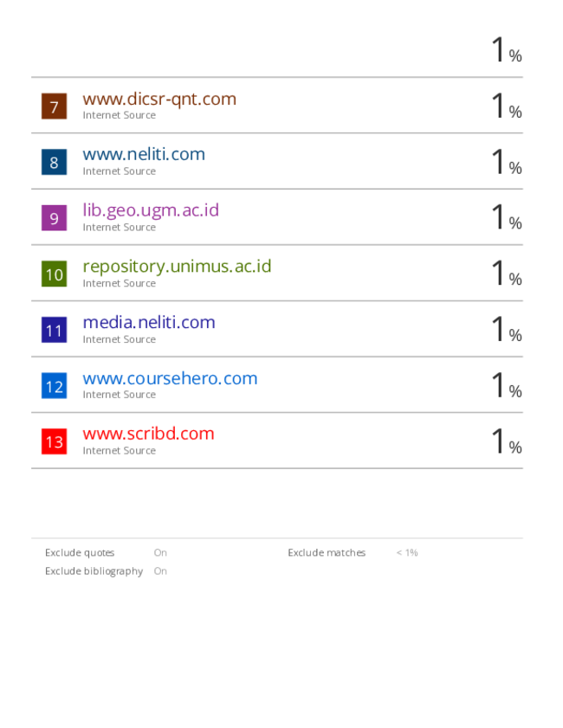Go to the www.coursehero.com source
The width and height of the screenshot is (563, 728).
pyautogui.click(x=170, y=378)
